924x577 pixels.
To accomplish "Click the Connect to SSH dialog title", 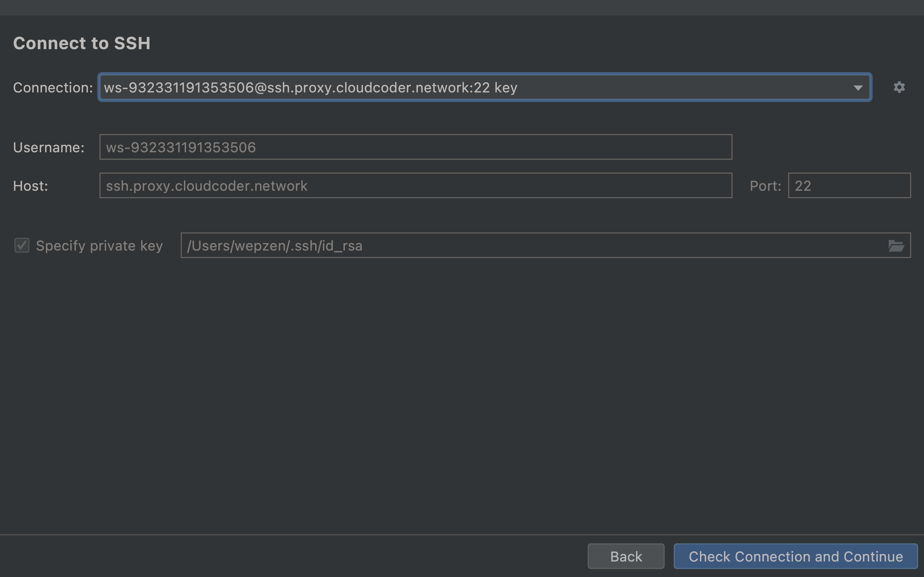I will pyautogui.click(x=82, y=43).
